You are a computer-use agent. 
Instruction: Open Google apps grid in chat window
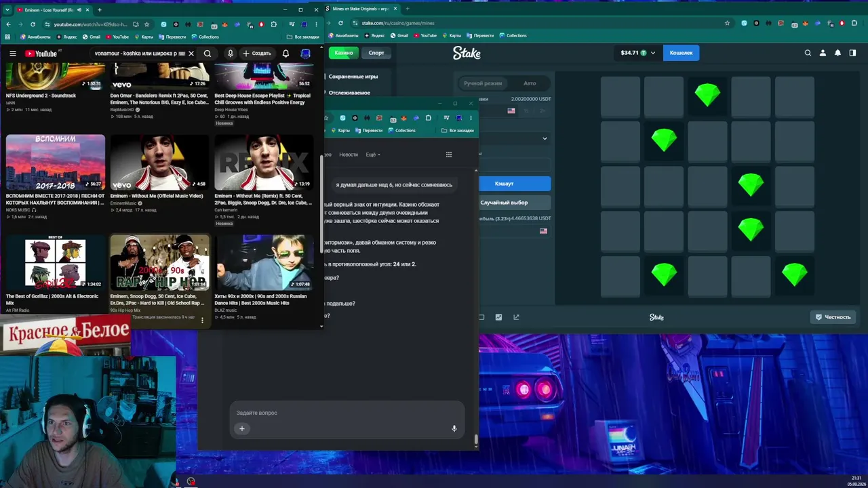click(x=448, y=155)
